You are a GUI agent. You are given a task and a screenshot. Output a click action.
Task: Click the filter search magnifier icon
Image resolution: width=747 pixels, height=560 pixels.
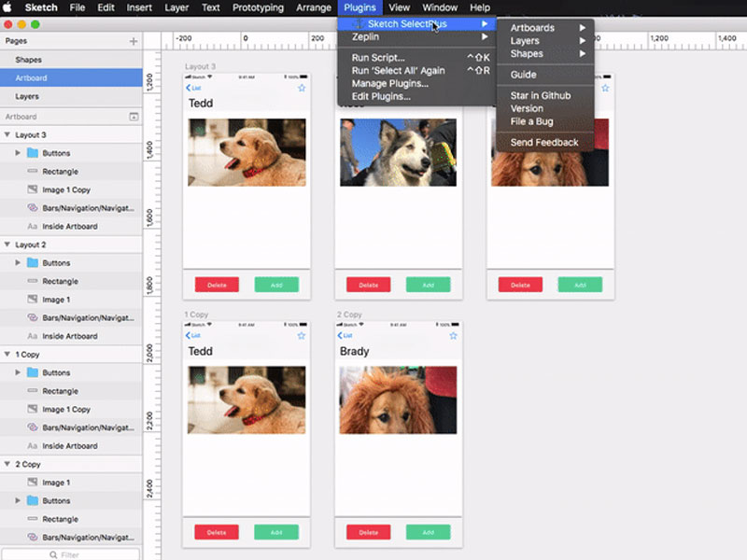(x=53, y=554)
